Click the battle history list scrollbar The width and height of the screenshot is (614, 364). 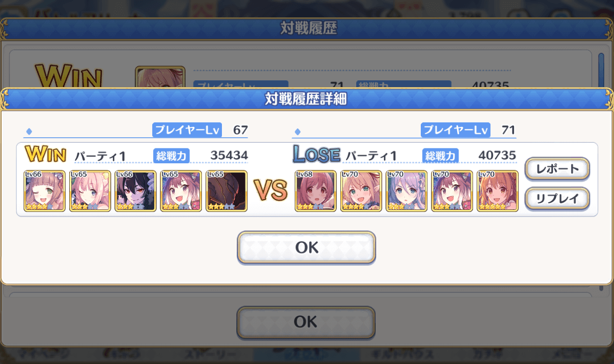tap(601, 70)
